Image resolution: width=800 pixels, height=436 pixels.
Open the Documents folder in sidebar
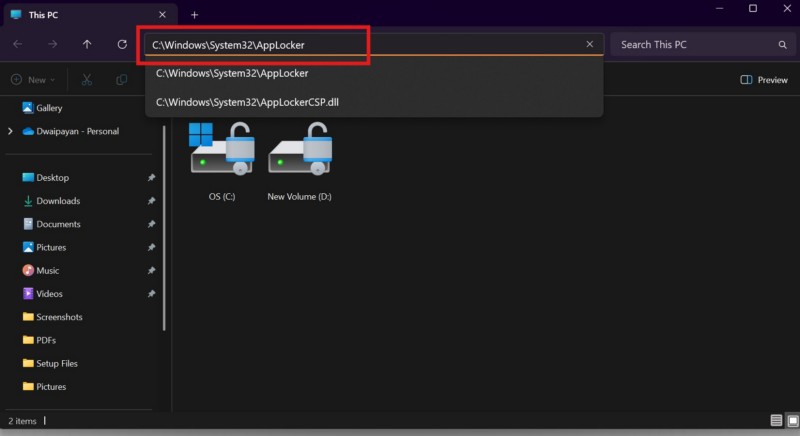[x=52, y=224]
